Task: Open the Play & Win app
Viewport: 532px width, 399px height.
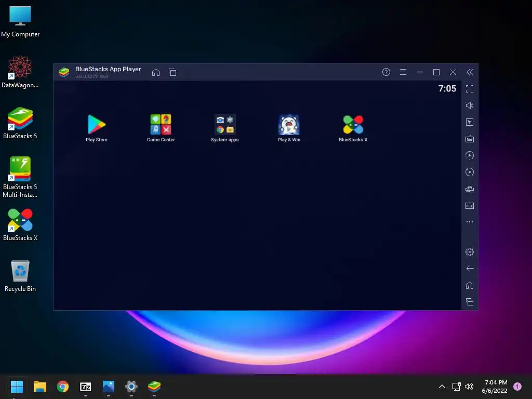Action: click(289, 128)
